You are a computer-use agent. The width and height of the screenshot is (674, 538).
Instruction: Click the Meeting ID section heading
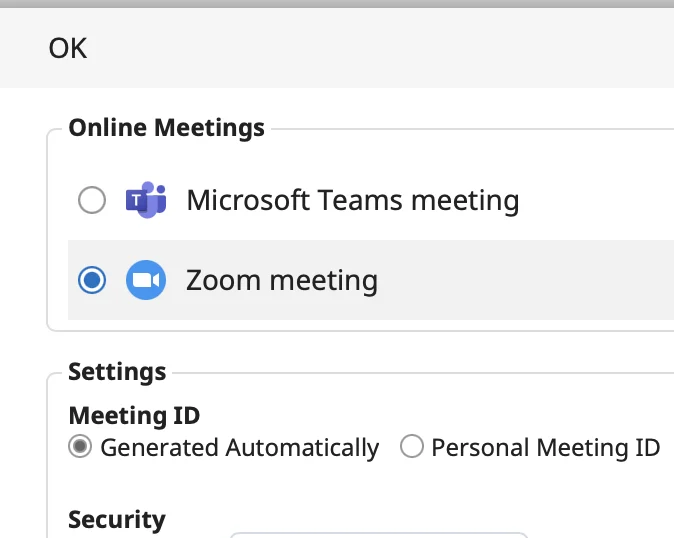[x=134, y=416]
